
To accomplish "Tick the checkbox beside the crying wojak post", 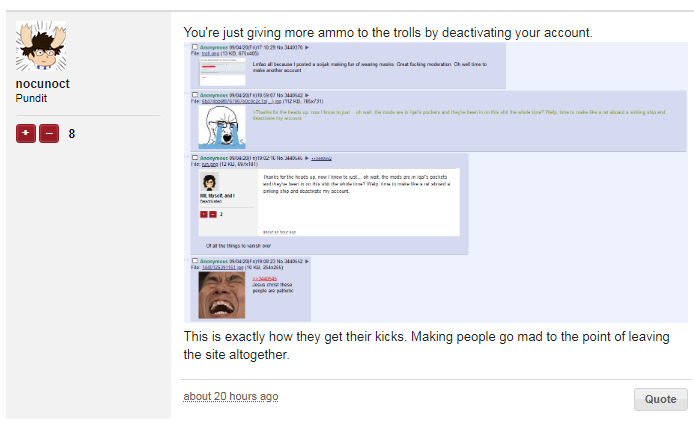I will pyautogui.click(x=195, y=95).
